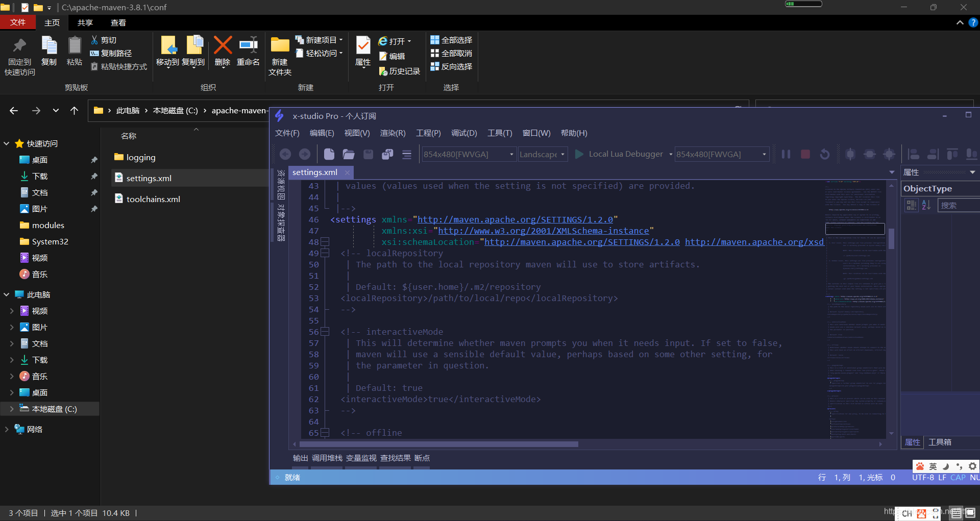Select toolchains.xml in the Explorer file list
This screenshot has width=980, height=521.
point(153,199)
